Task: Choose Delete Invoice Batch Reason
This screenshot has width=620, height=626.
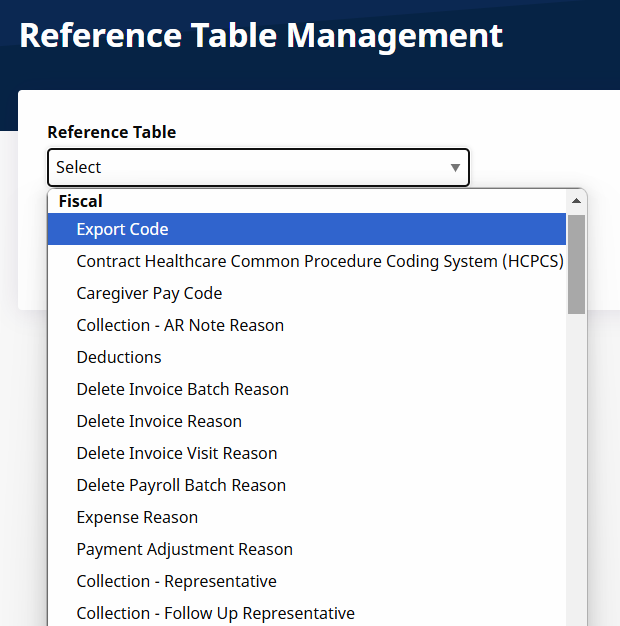Action: coord(182,389)
